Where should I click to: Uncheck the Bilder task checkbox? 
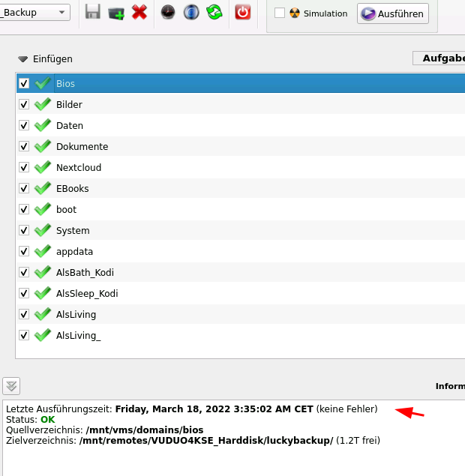[x=24, y=104]
